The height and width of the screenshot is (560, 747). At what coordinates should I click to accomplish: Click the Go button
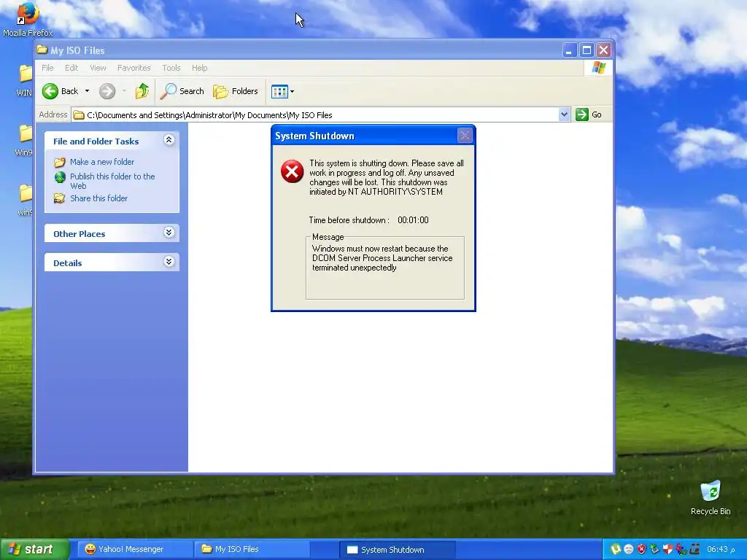point(589,114)
